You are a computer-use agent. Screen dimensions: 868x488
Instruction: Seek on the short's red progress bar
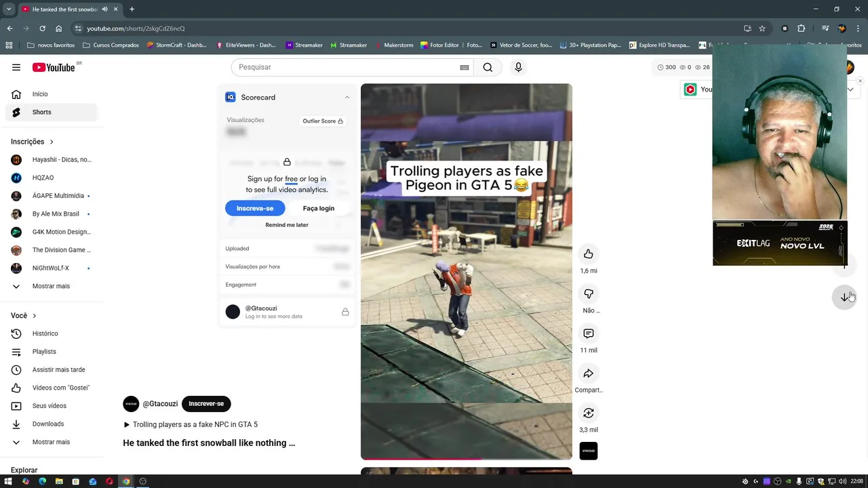467,459
